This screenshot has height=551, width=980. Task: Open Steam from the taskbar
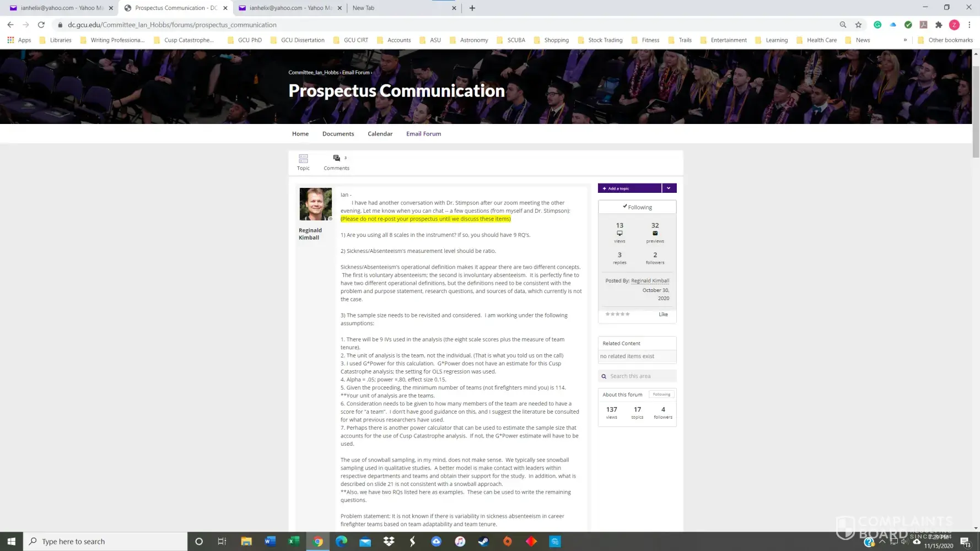(483, 541)
